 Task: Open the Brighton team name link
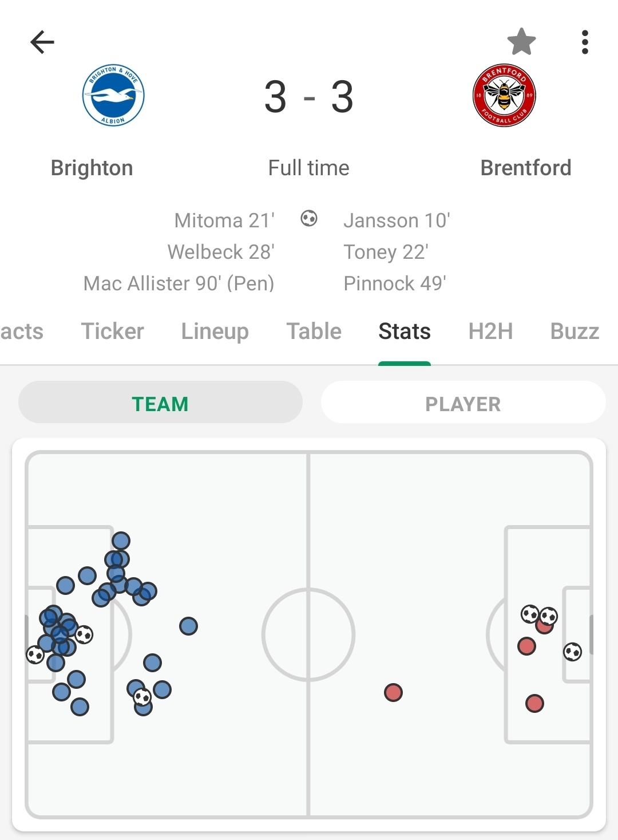point(92,168)
